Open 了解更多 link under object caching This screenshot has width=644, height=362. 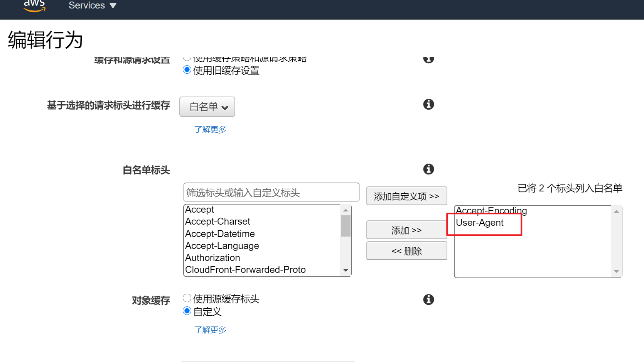point(210,330)
